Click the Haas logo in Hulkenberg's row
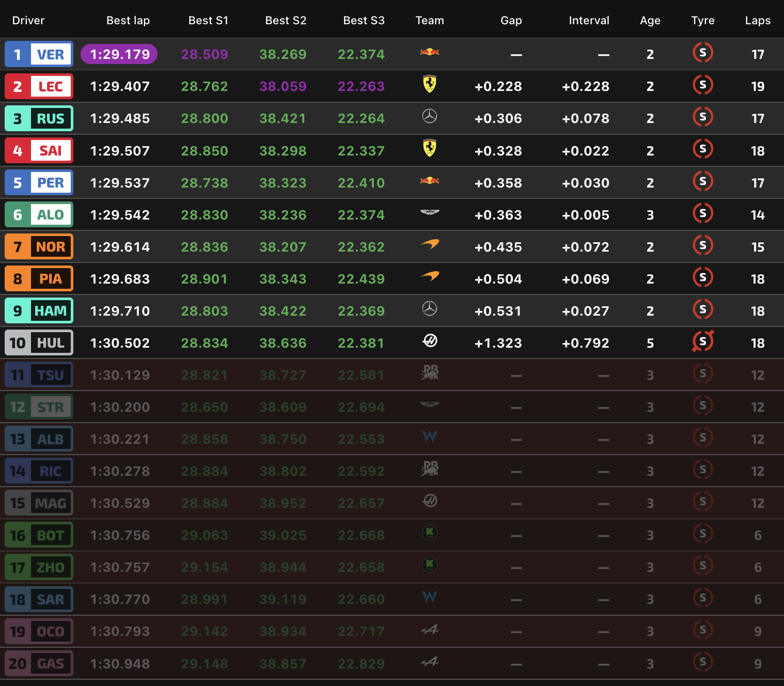784x686 pixels. [x=430, y=341]
